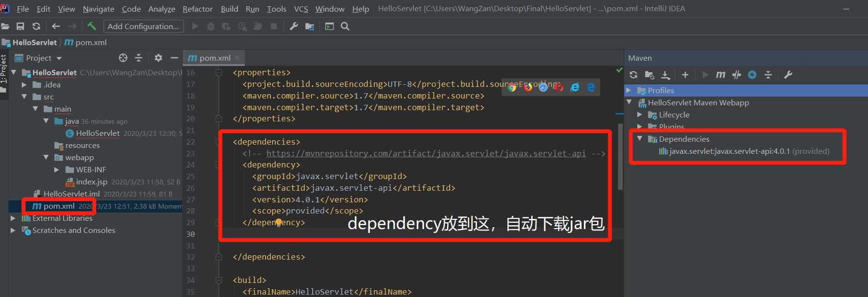Collapse the dependencies tag fold marker

point(219,142)
